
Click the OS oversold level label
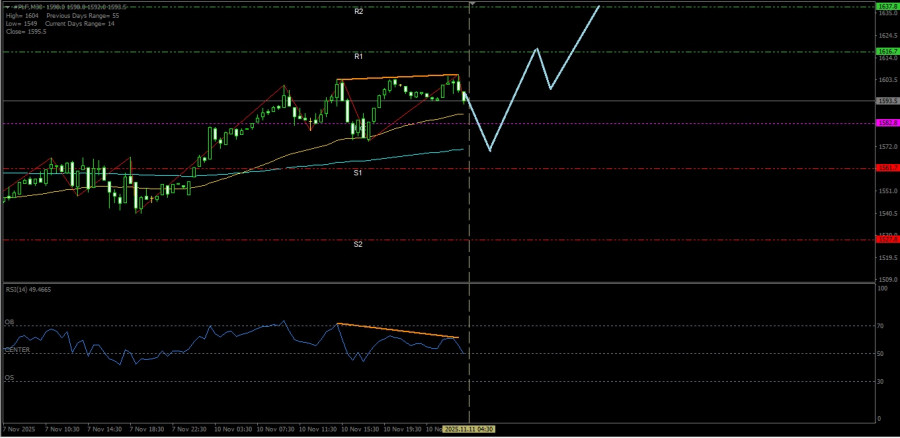(9, 378)
